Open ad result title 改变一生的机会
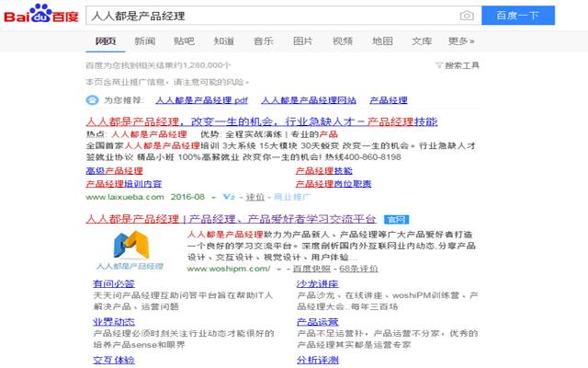 pos(261,121)
